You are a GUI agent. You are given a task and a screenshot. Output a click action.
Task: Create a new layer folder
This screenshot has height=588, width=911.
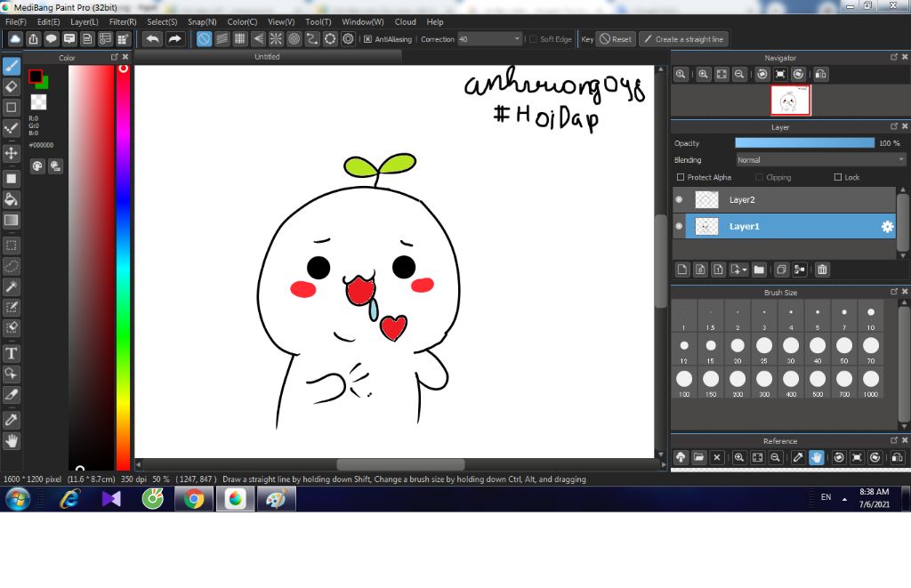click(759, 270)
